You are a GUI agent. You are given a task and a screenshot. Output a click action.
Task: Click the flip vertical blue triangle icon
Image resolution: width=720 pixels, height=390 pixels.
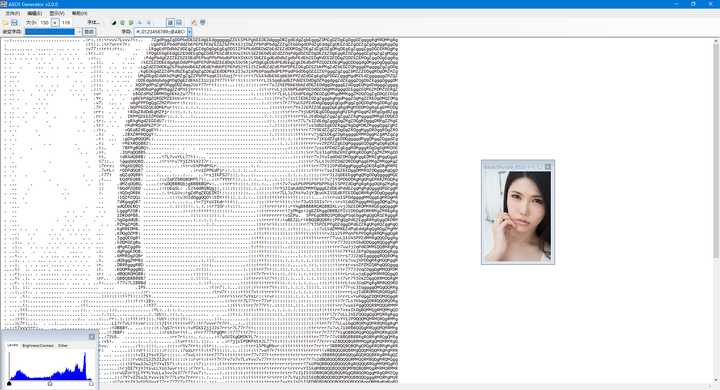[140, 23]
